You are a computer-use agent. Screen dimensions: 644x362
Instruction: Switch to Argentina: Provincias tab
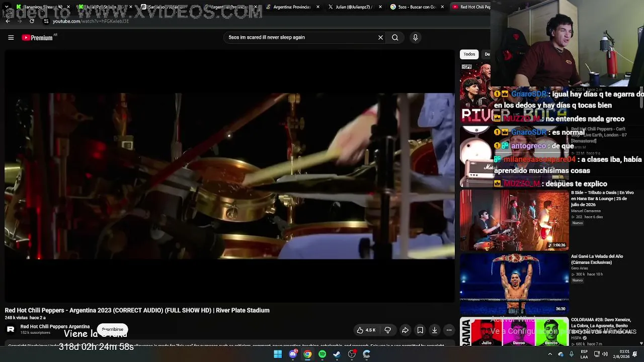click(x=292, y=7)
